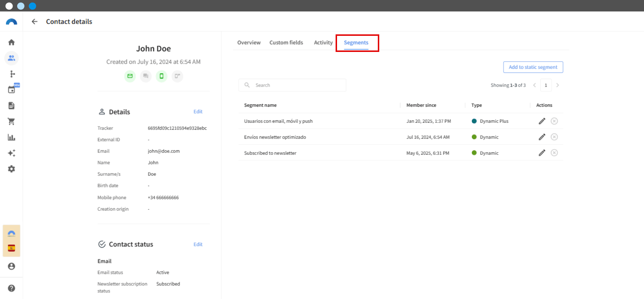
Task: Open the user profile sidebar icon
Action: pos(11,266)
